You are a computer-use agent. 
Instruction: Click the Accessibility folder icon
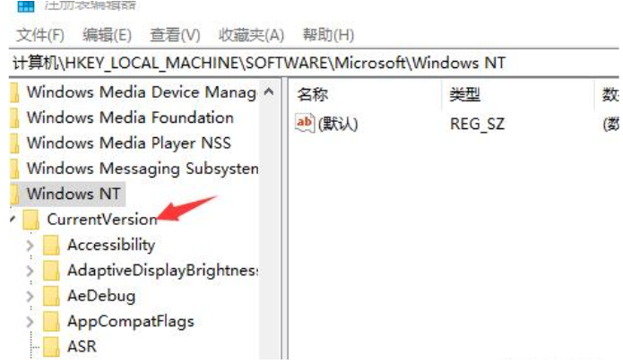(51, 245)
